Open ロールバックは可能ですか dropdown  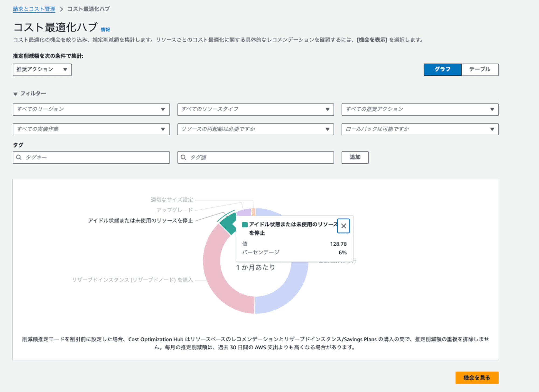[420, 129]
